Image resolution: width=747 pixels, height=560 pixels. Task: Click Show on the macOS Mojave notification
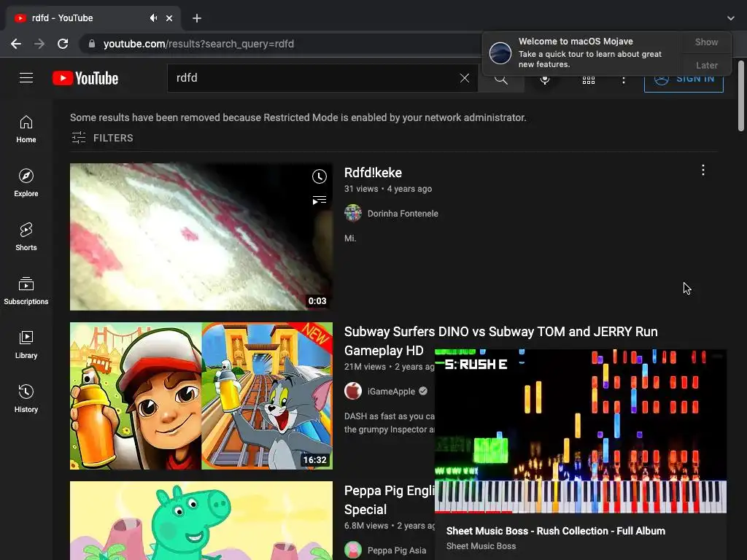click(x=706, y=42)
